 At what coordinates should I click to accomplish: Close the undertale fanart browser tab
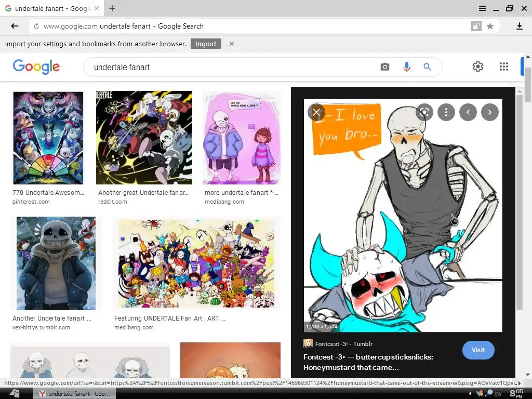(x=97, y=8)
